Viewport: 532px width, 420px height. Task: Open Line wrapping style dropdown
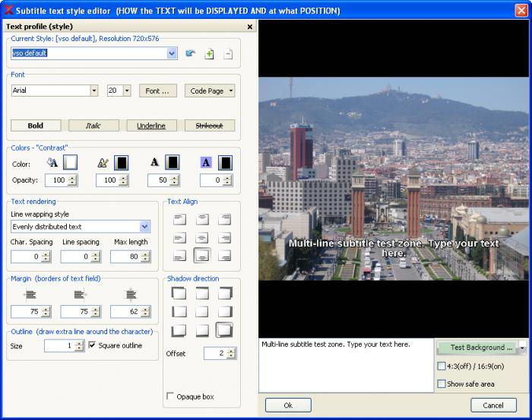click(x=145, y=227)
